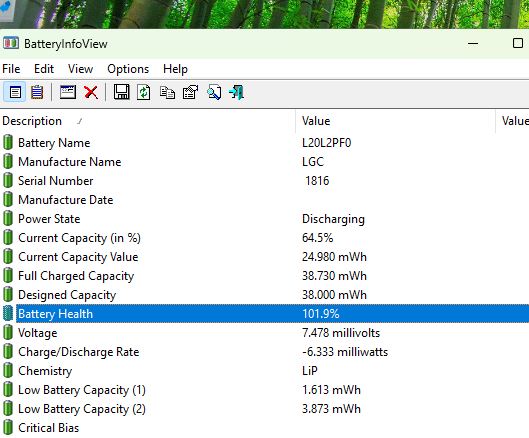Open the Properties toolbar icon
The width and height of the screenshot is (529, 438).
pyautogui.click(x=191, y=92)
